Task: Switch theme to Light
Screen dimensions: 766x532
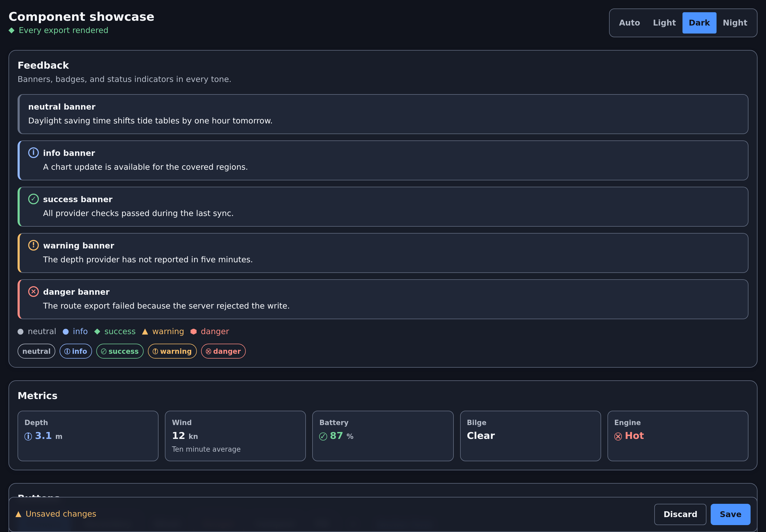Action: click(664, 23)
